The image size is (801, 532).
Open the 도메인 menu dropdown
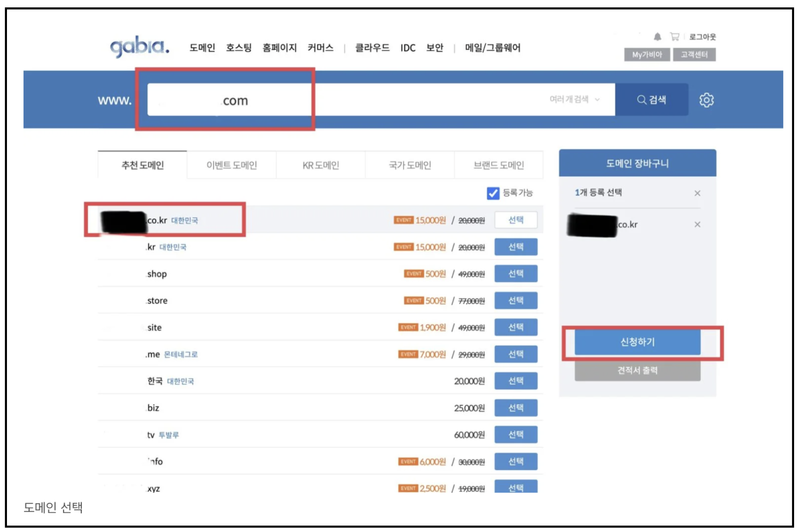pos(203,48)
